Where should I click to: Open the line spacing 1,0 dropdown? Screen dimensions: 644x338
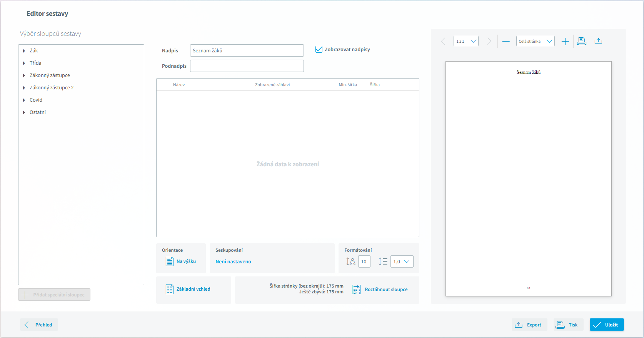coord(402,261)
